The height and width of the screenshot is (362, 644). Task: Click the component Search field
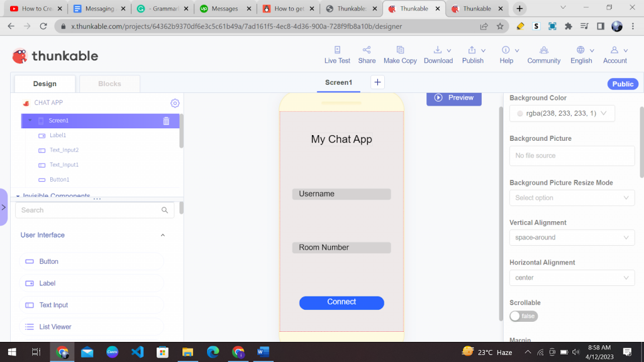88,210
